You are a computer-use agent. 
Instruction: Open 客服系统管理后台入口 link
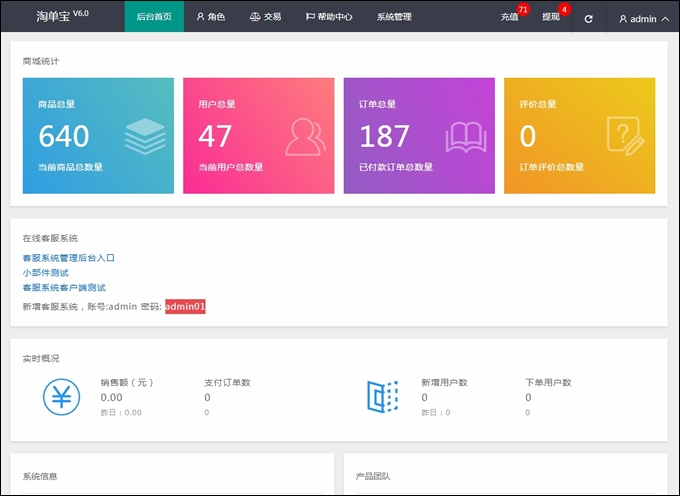[x=69, y=257]
